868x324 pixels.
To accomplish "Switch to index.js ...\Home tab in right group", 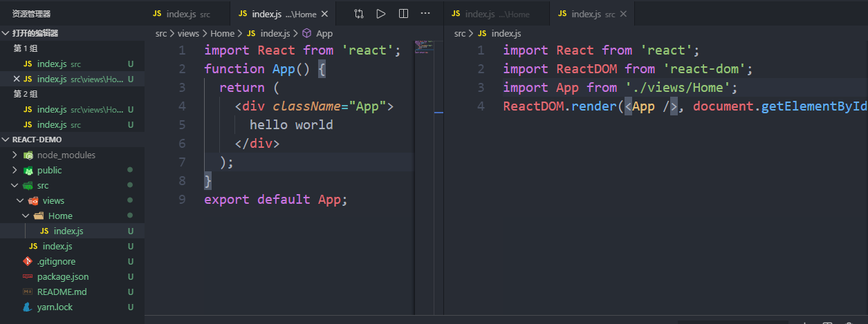I will tap(497, 14).
